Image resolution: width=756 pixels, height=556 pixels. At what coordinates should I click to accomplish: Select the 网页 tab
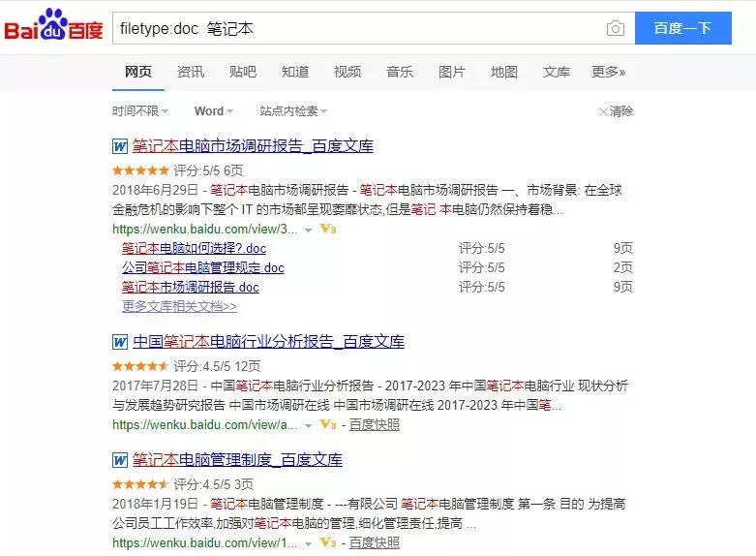[x=138, y=72]
